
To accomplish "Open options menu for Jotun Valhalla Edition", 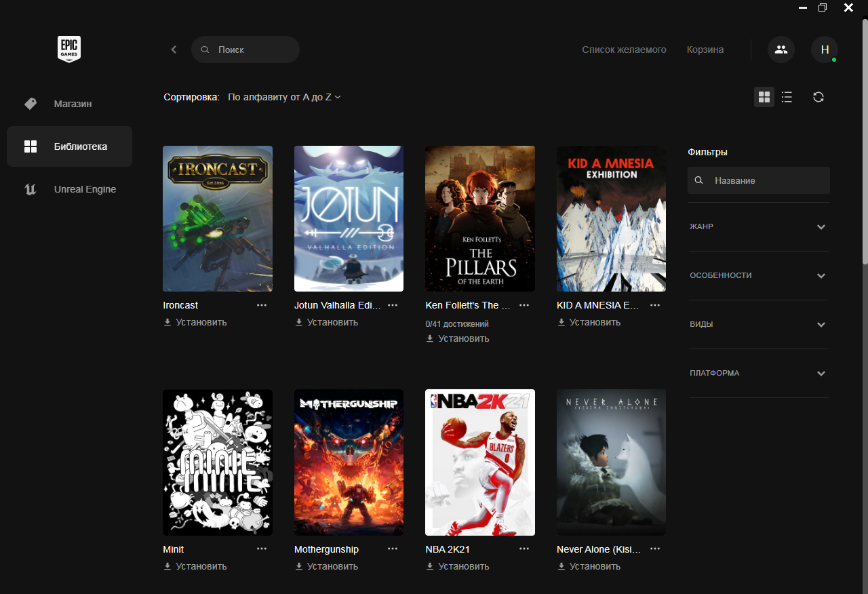I will tap(393, 305).
